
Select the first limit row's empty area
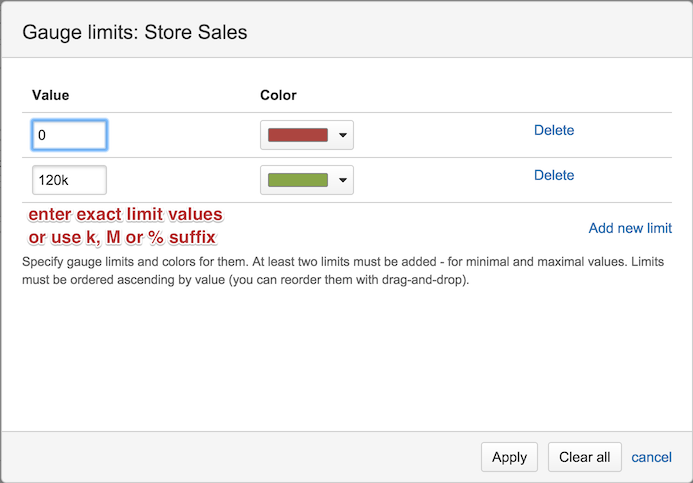[x=442, y=135]
